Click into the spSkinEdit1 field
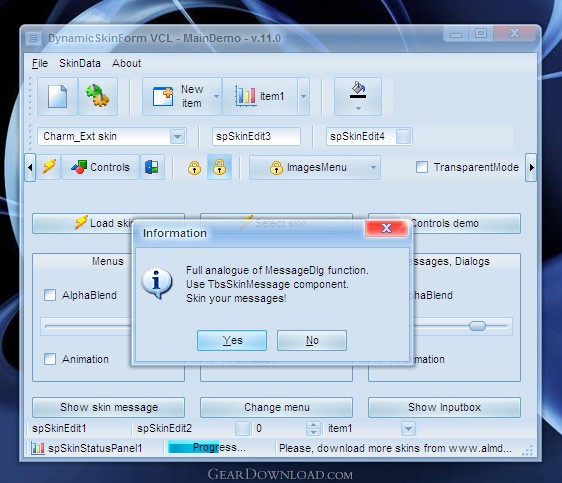 tap(80, 429)
